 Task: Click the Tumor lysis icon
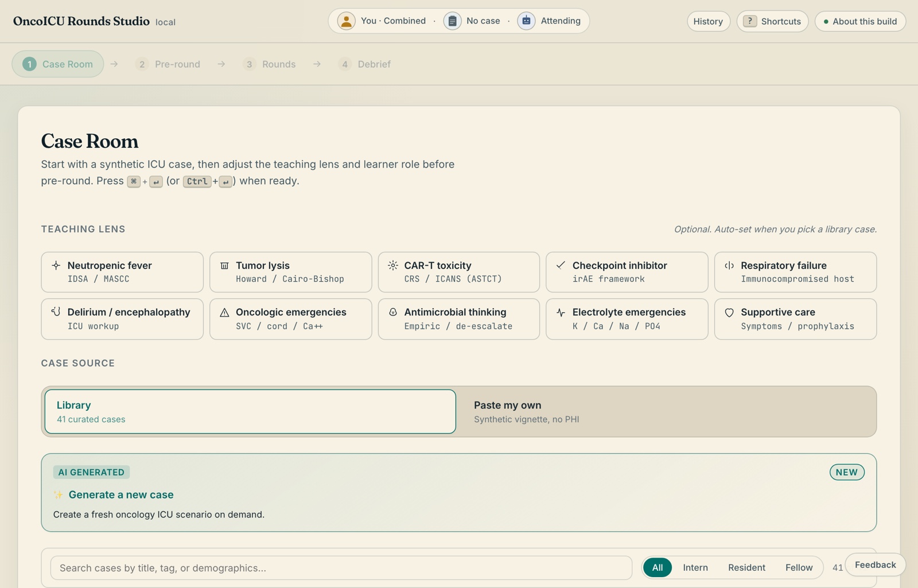[x=224, y=265]
